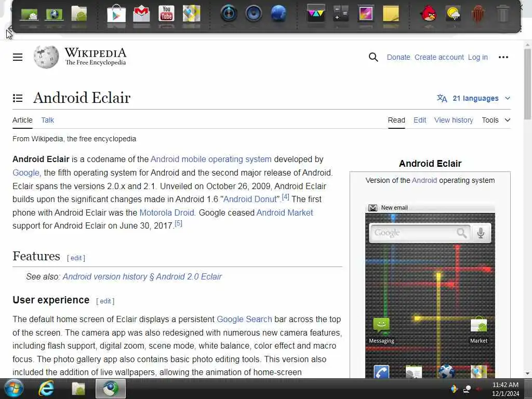This screenshot has height=399, width=532.
Task: Click the Wikipedia search magnifier icon
Action: (373, 57)
